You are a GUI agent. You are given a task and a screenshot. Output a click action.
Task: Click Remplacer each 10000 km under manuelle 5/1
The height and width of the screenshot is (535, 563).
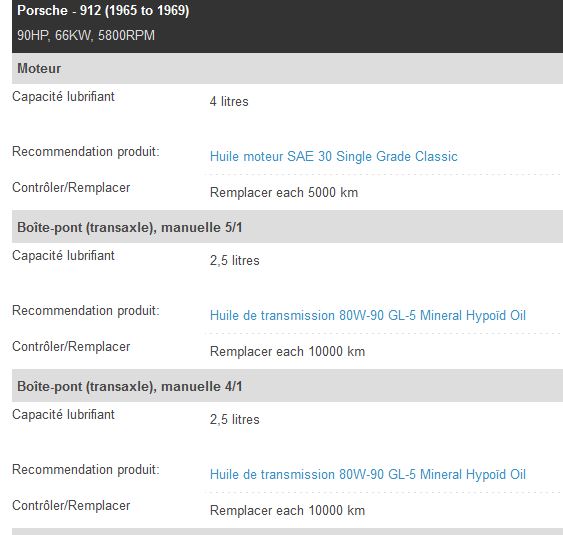point(287,352)
